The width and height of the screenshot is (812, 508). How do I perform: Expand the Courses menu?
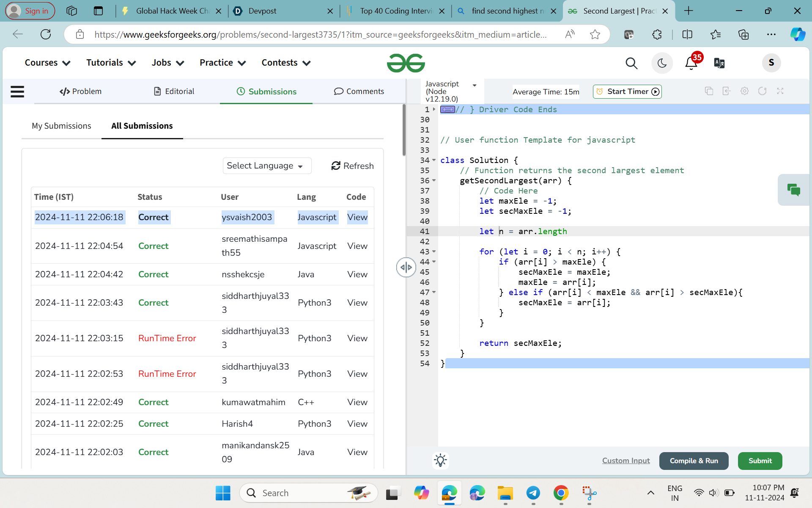pos(47,63)
